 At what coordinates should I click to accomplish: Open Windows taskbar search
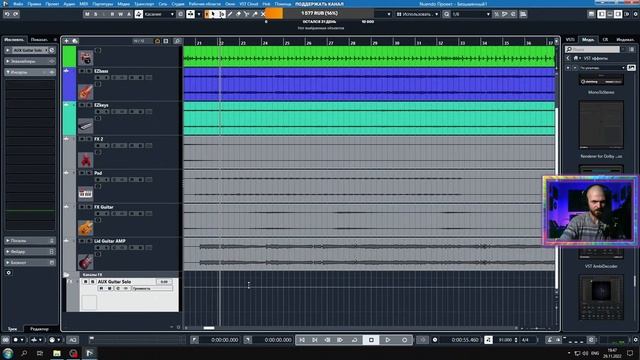coord(24,353)
